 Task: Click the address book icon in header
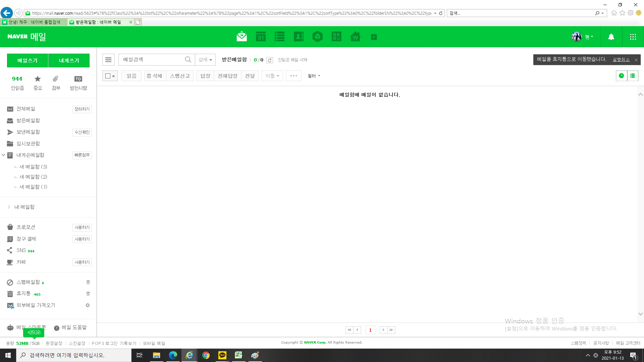pyautogui.click(x=299, y=37)
